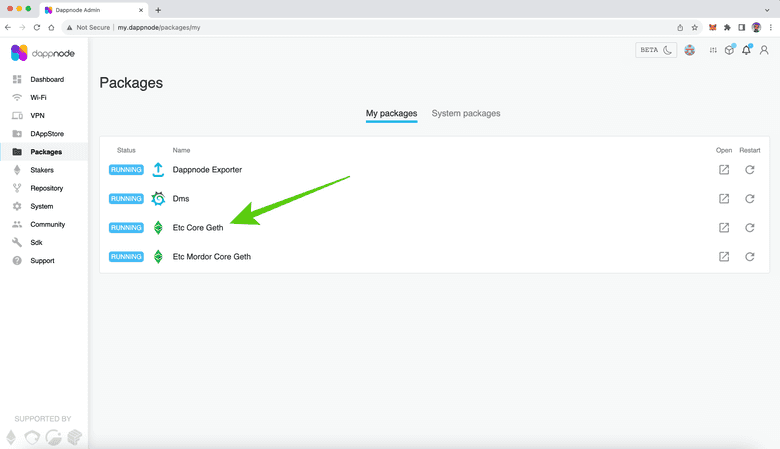
Task: Toggle the browser side panel
Action: point(741,27)
